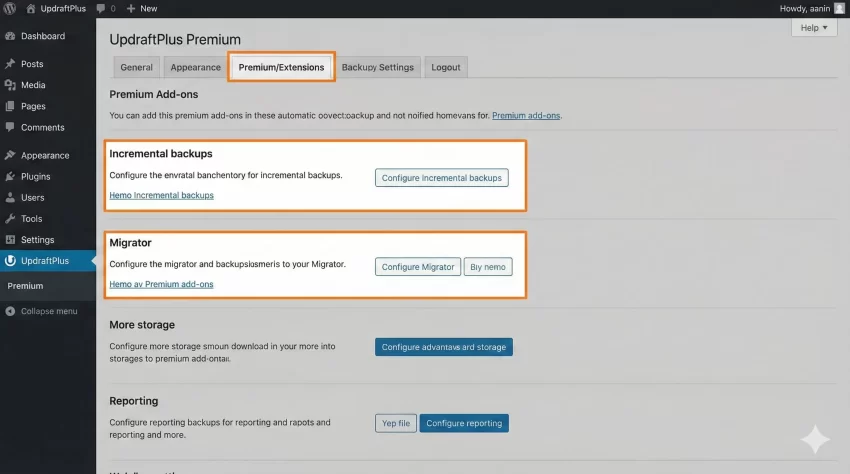Switch to the General tab

pyautogui.click(x=137, y=67)
